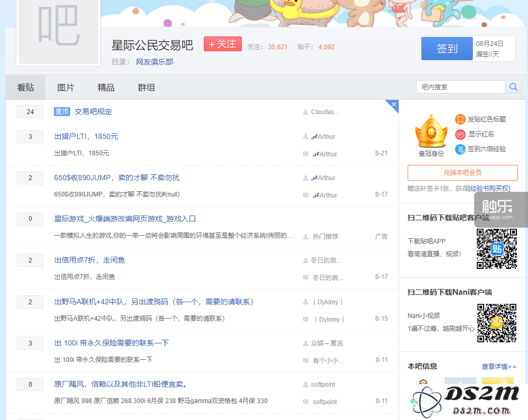Click the 广告 label
The width and height of the screenshot is (528, 420).
[382, 237]
